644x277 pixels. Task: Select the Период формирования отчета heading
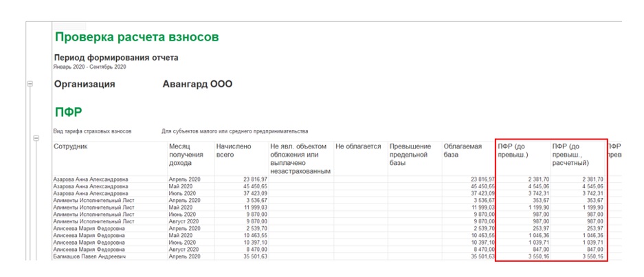[x=115, y=58]
